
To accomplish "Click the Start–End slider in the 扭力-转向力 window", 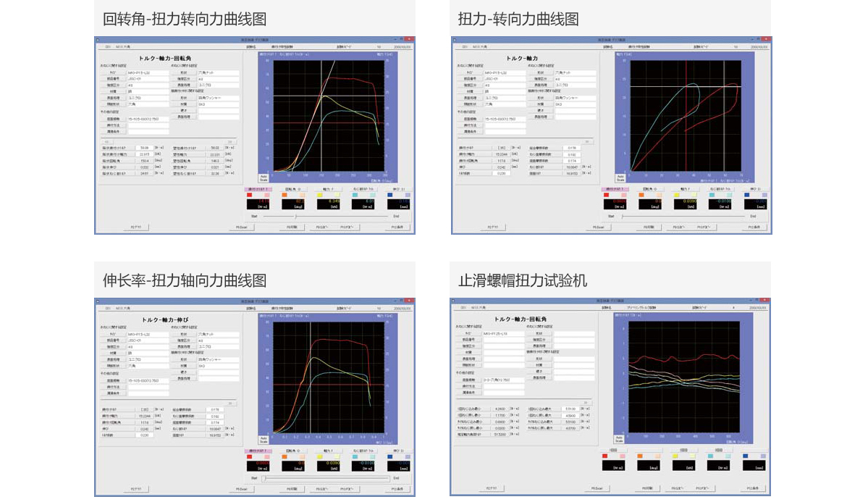I will point(683,217).
